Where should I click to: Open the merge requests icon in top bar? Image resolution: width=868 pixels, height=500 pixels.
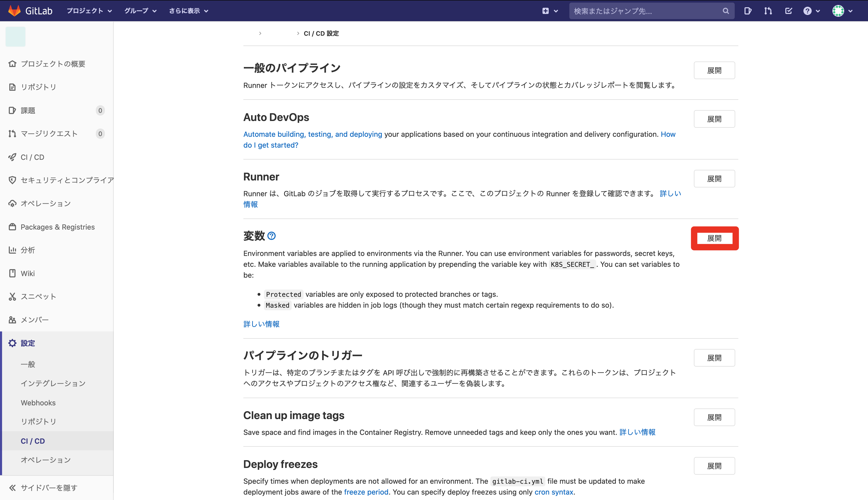[x=768, y=11]
